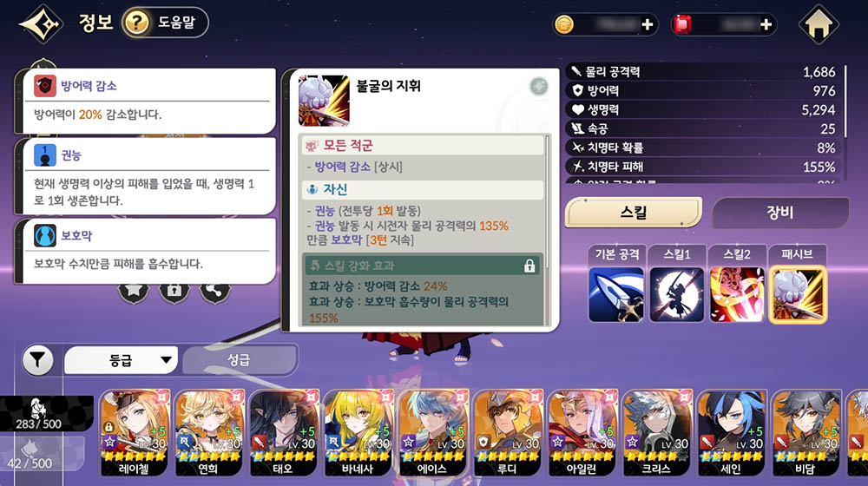Image resolution: width=868 pixels, height=486 pixels.
Task: Open the hero filter funnel icon
Action: (37, 360)
